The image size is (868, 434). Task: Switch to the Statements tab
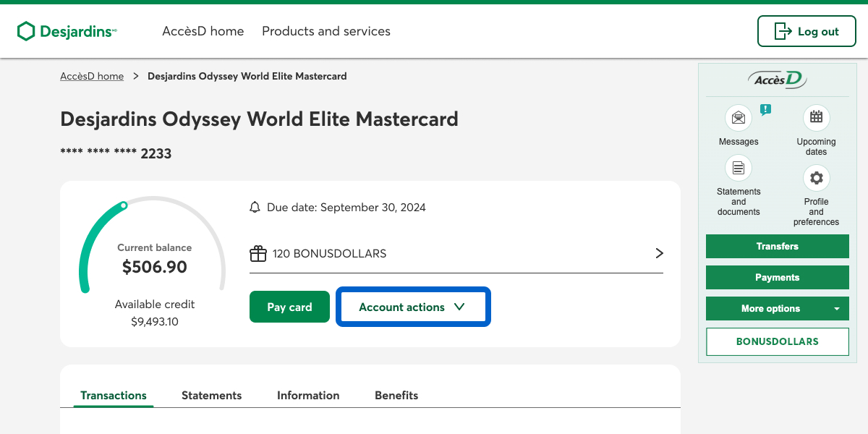coord(211,395)
